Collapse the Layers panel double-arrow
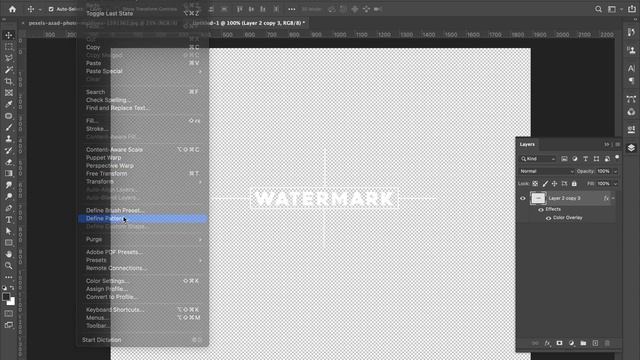The image size is (640, 360). [607, 144]
